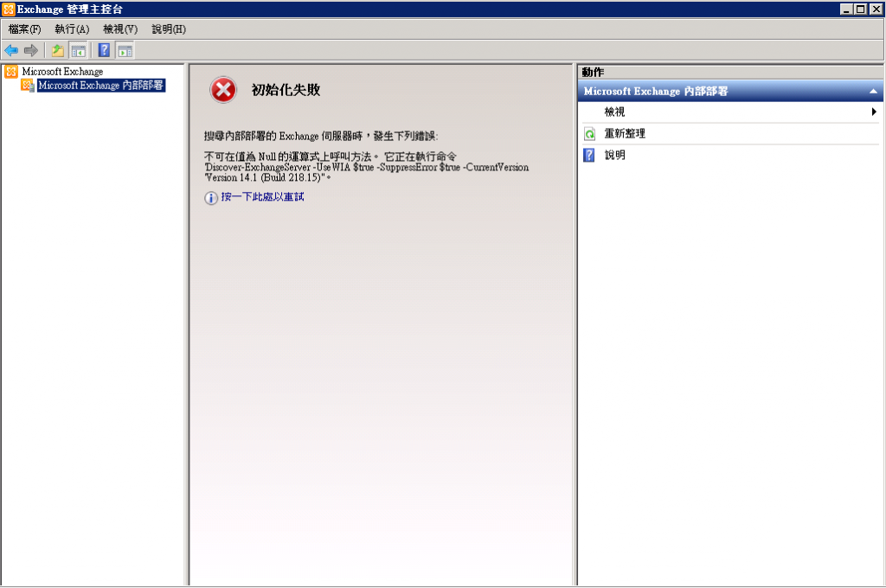Open the 說明(H) menu
The height and width of the screenshot is (588, 886).
169,29
